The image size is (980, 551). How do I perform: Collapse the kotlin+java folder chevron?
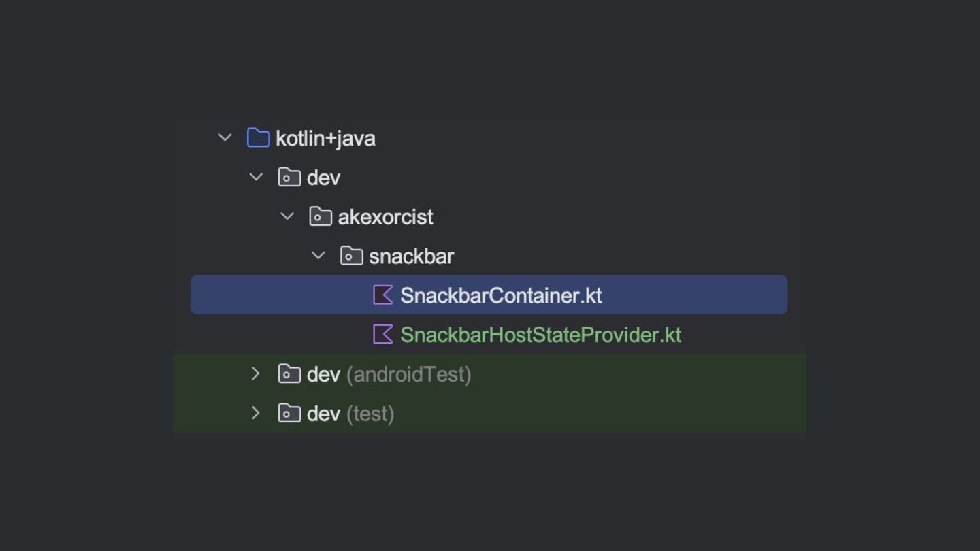[225, 138]
